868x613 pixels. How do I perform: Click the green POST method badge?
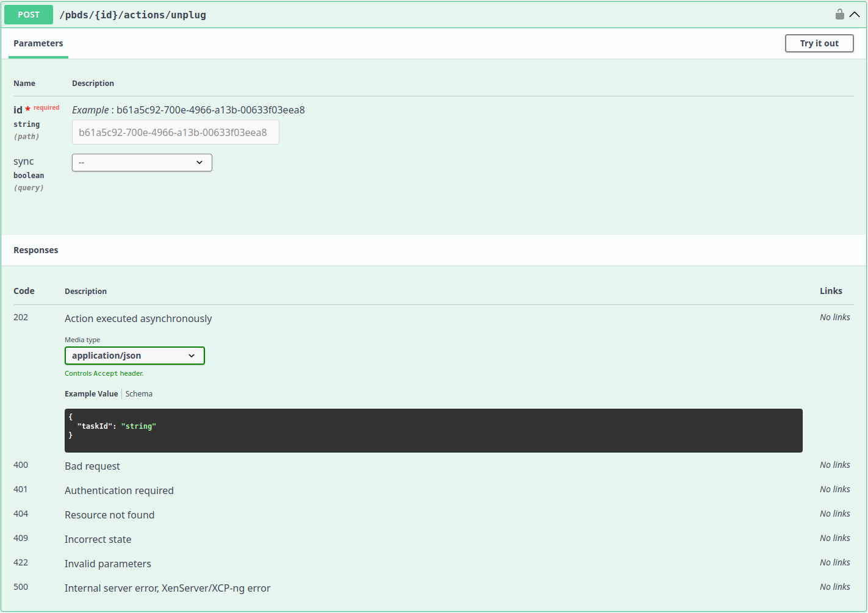(x=29, y=15)
